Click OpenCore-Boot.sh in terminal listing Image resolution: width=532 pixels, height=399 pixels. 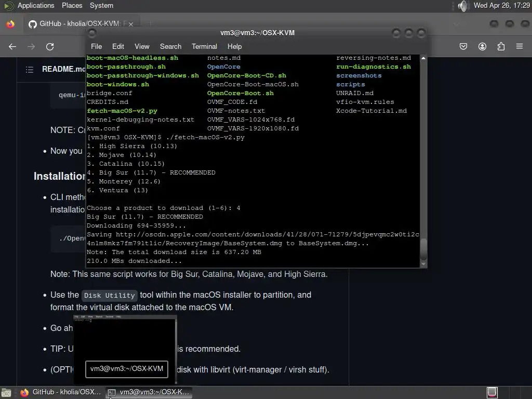click(x=240, y=94)
